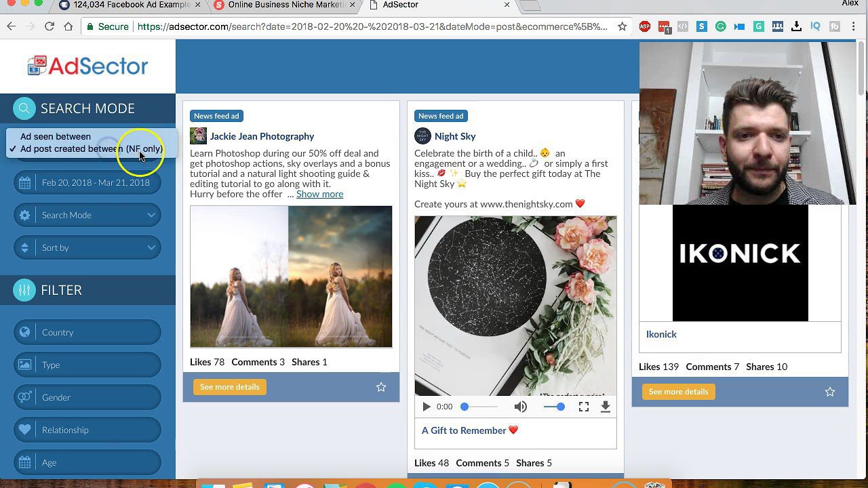Play the Night Sky video
Viewport: 868px width, 488px height.
click(x=426, y=407)
